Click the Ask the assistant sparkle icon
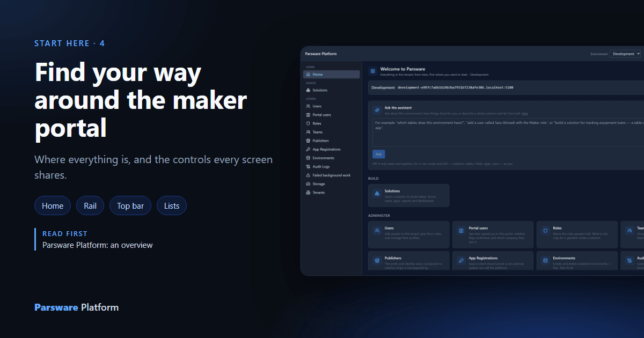 (x=377, y=110)
